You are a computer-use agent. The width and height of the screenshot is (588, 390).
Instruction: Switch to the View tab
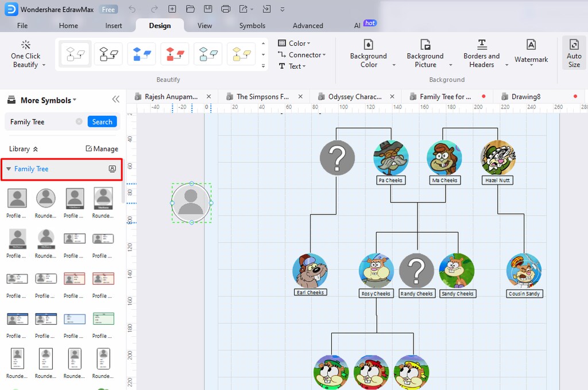[x=205, y=25]
